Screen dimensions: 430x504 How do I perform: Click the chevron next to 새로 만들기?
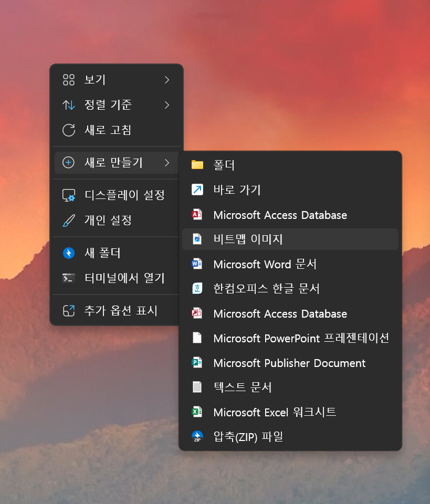click(167, 163)
